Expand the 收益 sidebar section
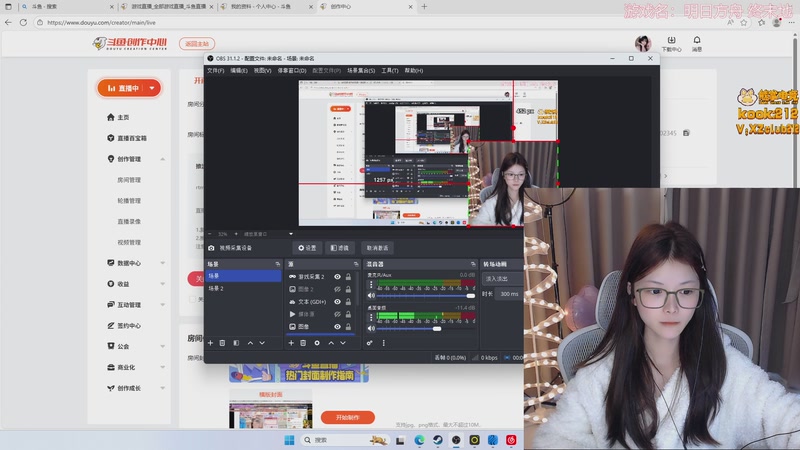 163,284
